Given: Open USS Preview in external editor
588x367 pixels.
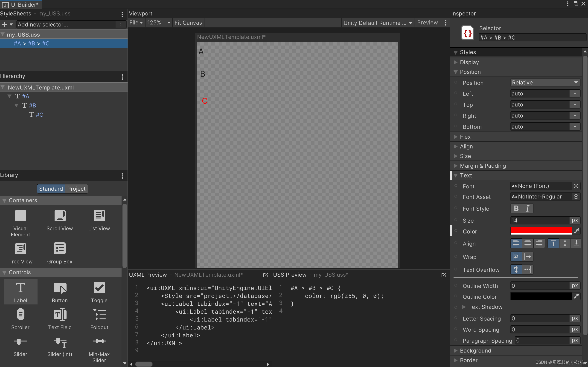Looking at the screenshot, I should (444, 275).
